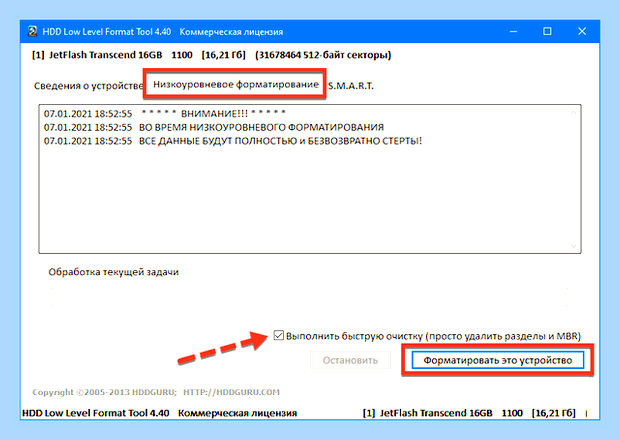Screen dimensions: 620x440
Task: Open the Сведения о устройстве tab
Action: coord(88,85)
